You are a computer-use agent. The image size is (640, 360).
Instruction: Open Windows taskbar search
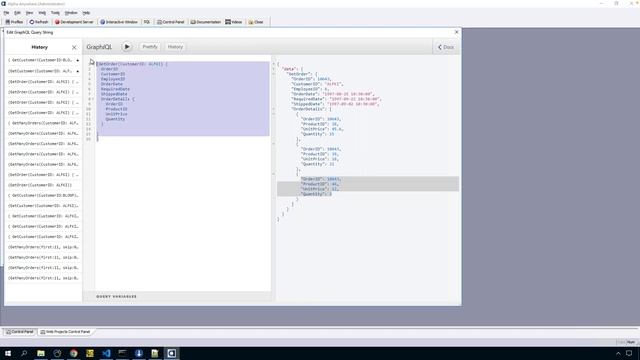[24, 353]
